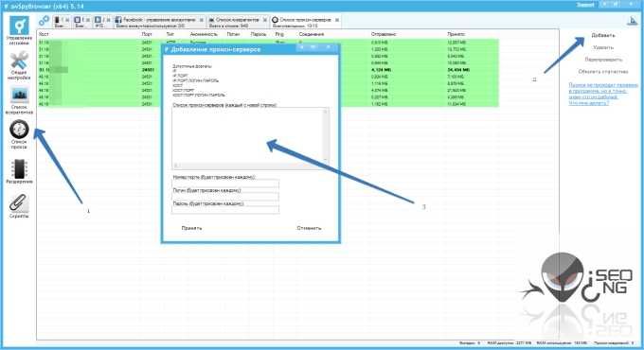Open Общие настройки wrench icon
The height and width of the screenshot is (350, 644).
tap(19, 65)
